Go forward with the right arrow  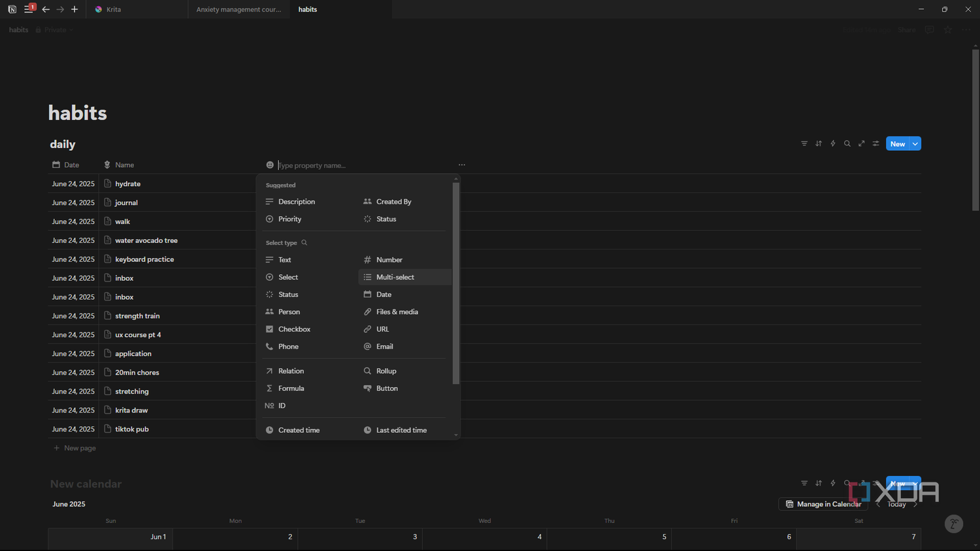pyautogui.click(x=60, y=9)
